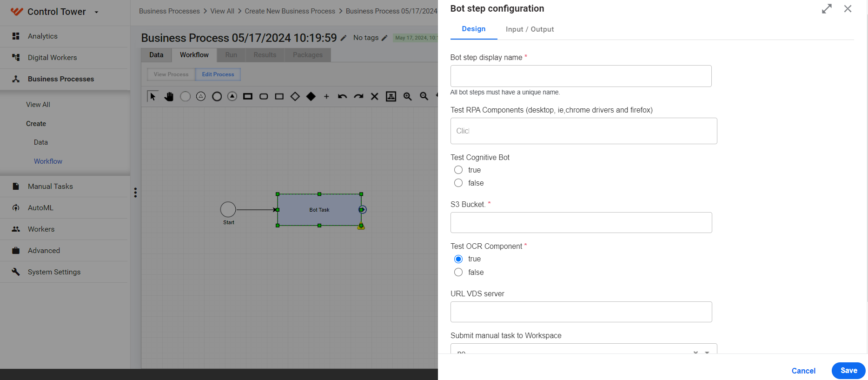Open the Packages tab
Viewport: 868px width, 380px height.
click(x=308, y=55)
